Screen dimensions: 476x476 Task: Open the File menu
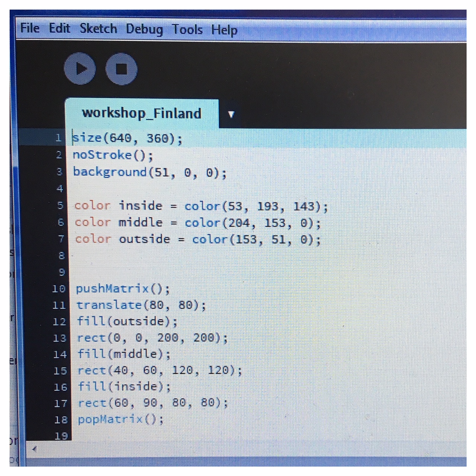[30, 28]
